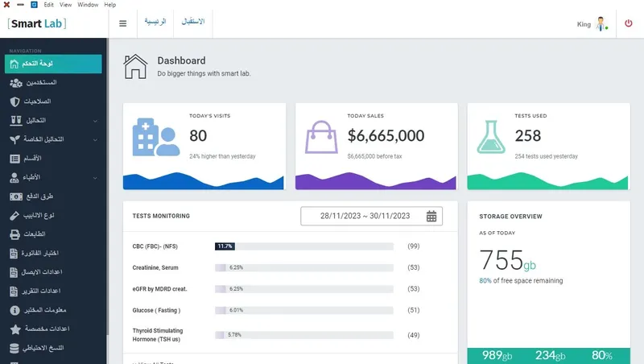Open the backup database icon
The height and width of the screenshot is (364, 644).
point(14,349)
